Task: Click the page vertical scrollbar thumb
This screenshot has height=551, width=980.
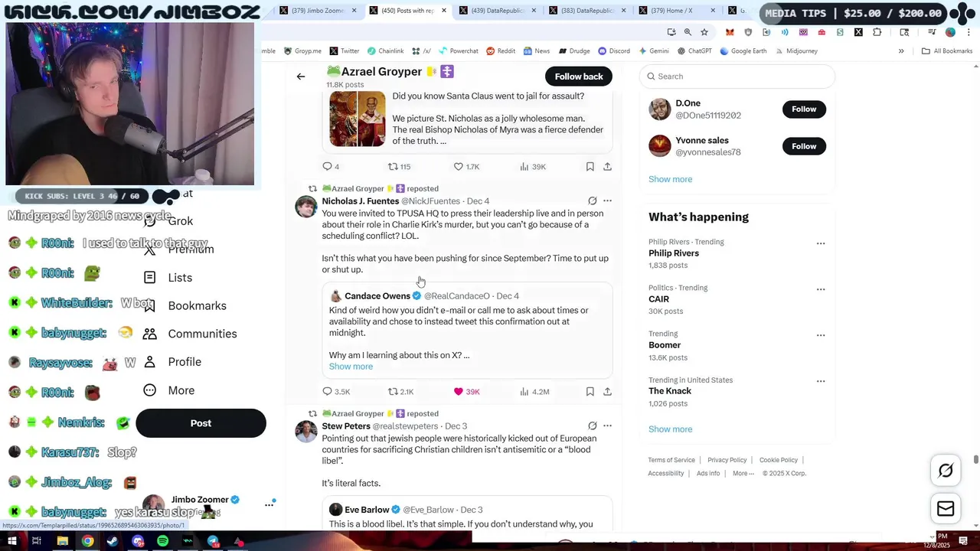Action: pos(975,459)
